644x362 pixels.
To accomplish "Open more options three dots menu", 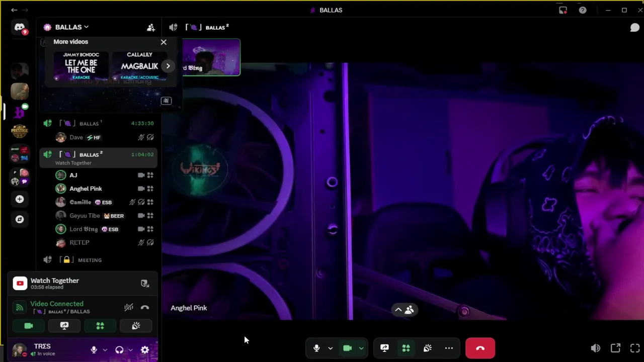I will click(449, 348).
